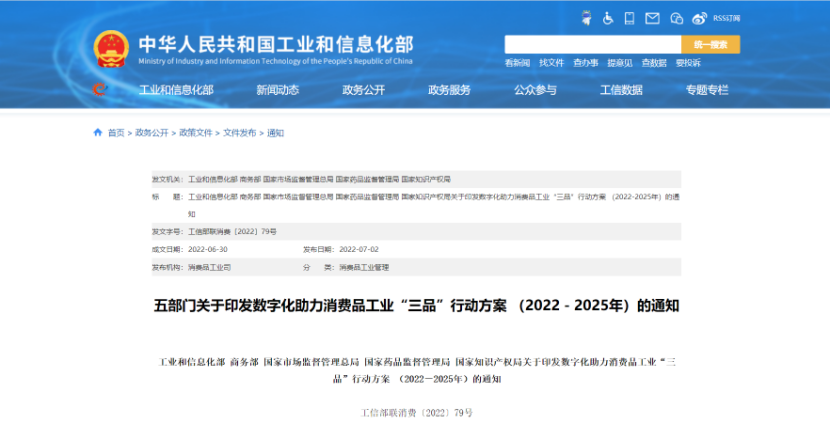830x425 pixels.
Task: Click the home icon in breadcrumb
Action: point(97,132)
